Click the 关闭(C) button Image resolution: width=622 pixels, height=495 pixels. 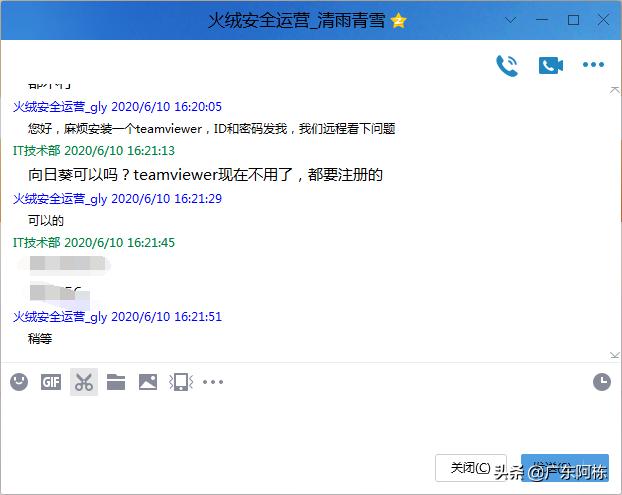point(470,468)
